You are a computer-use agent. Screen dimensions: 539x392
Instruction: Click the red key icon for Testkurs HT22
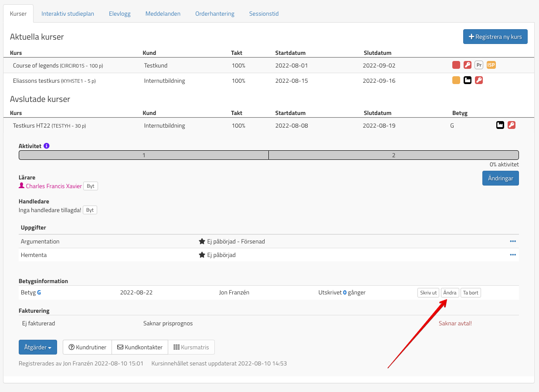(512, 125)
